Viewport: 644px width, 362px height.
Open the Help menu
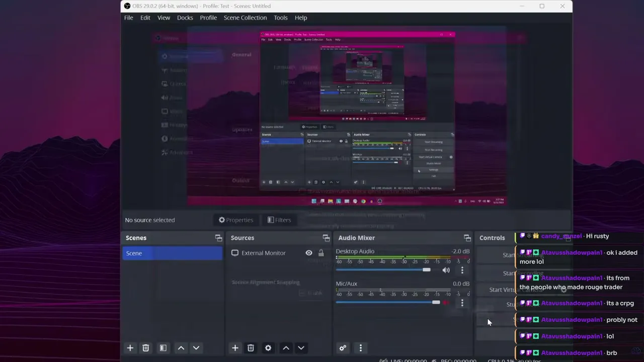coord(301,18)
